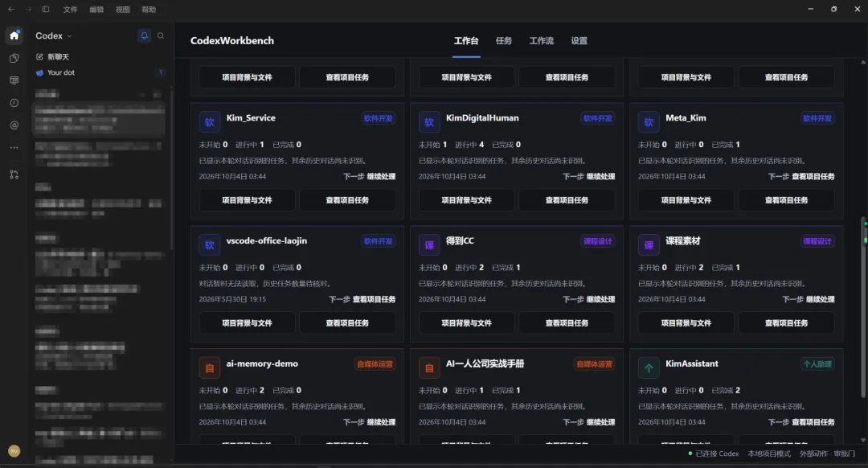Viewport: 868px width, 468px height.
Task: Click 外部动作 · 审批门 in status bar
Action: [x=827, y=454]
